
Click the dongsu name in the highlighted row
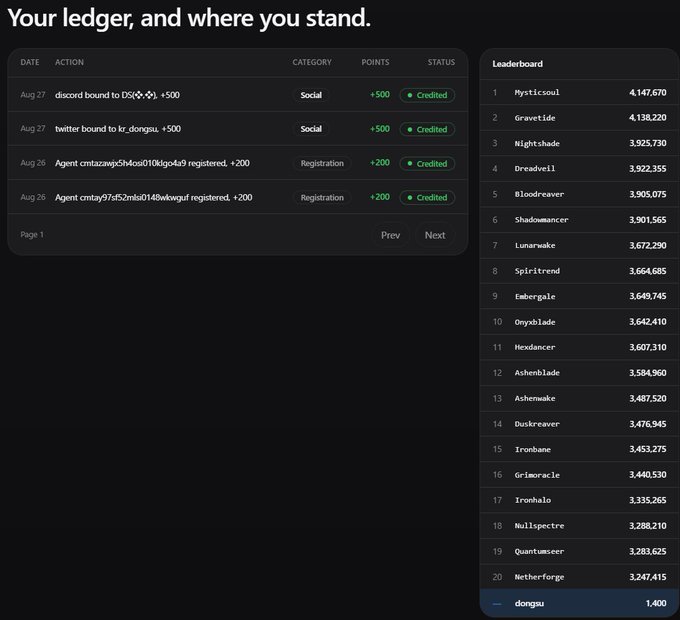click(x=529, y=604)
